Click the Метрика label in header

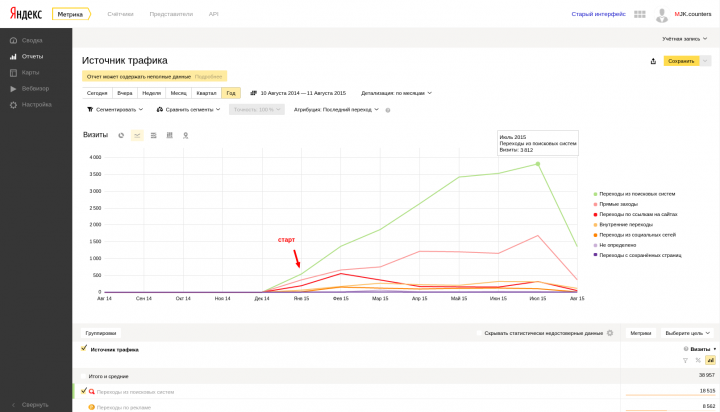[70, 14]
